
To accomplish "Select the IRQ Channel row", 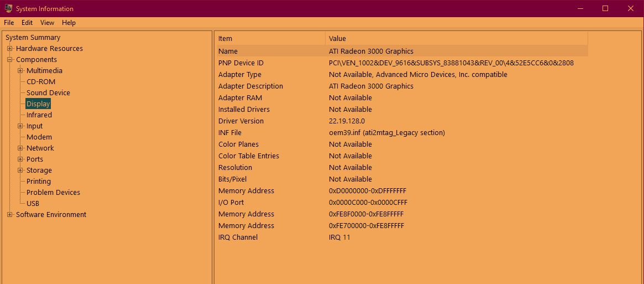I will tap(402, 237).
